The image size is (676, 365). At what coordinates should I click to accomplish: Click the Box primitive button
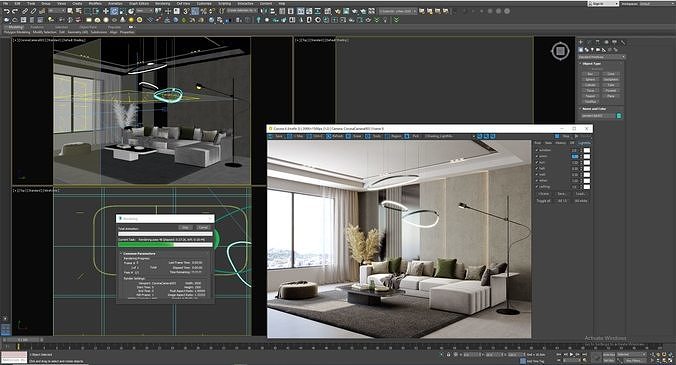(590, 74)
